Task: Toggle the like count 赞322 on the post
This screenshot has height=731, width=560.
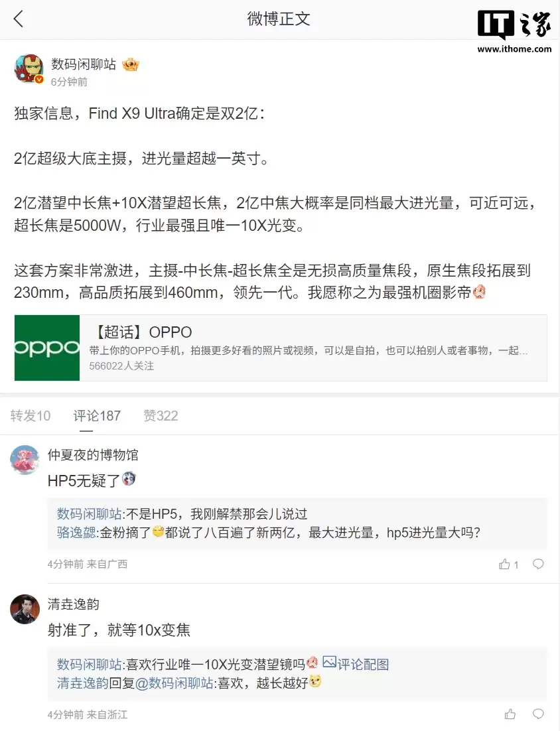Action: [160, 415]
